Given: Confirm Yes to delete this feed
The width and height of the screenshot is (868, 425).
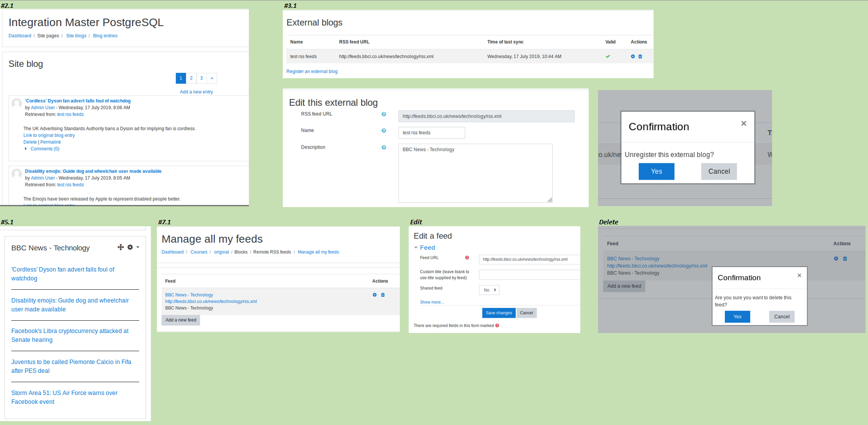Looking at the screenshot, I should [737, 317].
